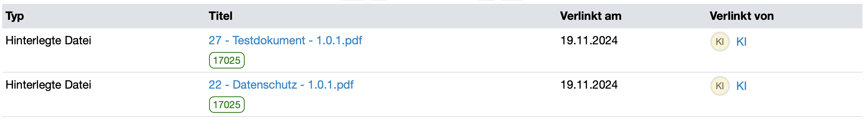Click the 17025 tag under Datenschutz
This screenshot has height=120, width=868.
[x=226, y=105]
